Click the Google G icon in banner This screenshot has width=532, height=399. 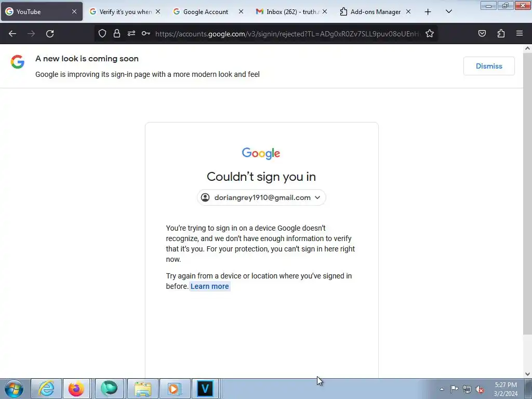click(x=18, y=62)
